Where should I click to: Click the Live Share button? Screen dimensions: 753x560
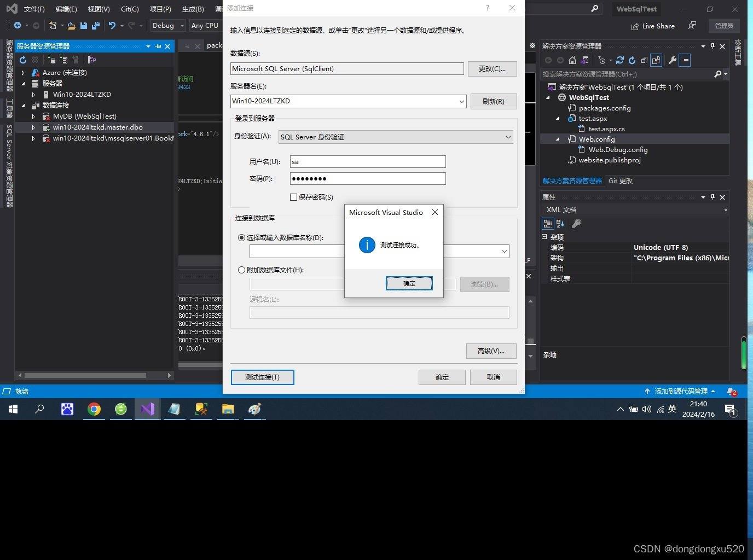[653, 26]
